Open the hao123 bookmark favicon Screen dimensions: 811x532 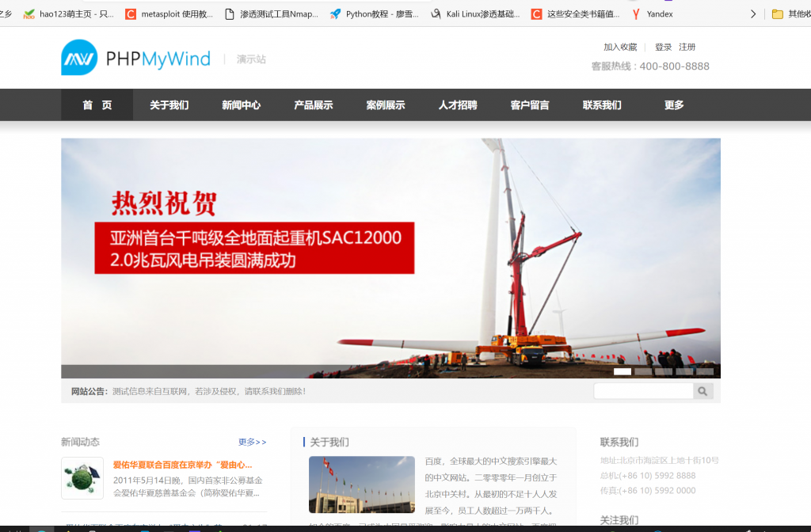(x=29, y=14)
